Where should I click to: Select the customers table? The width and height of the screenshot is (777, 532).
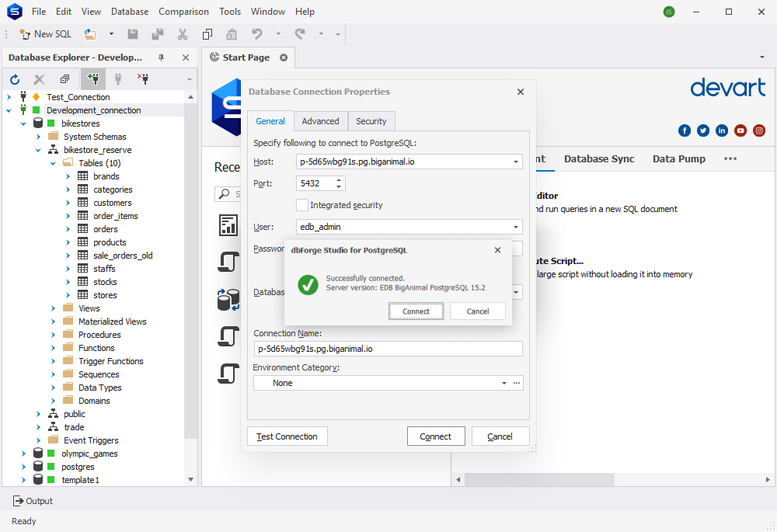coord(113,203)
